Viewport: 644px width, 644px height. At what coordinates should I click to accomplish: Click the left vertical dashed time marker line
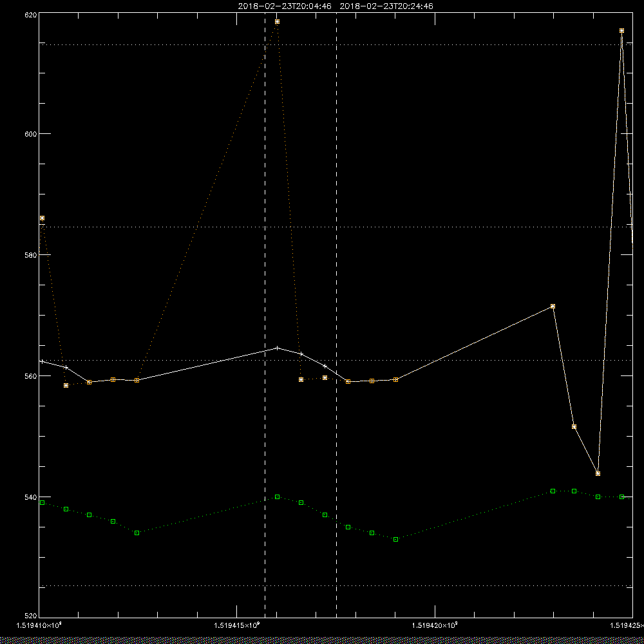265,316
